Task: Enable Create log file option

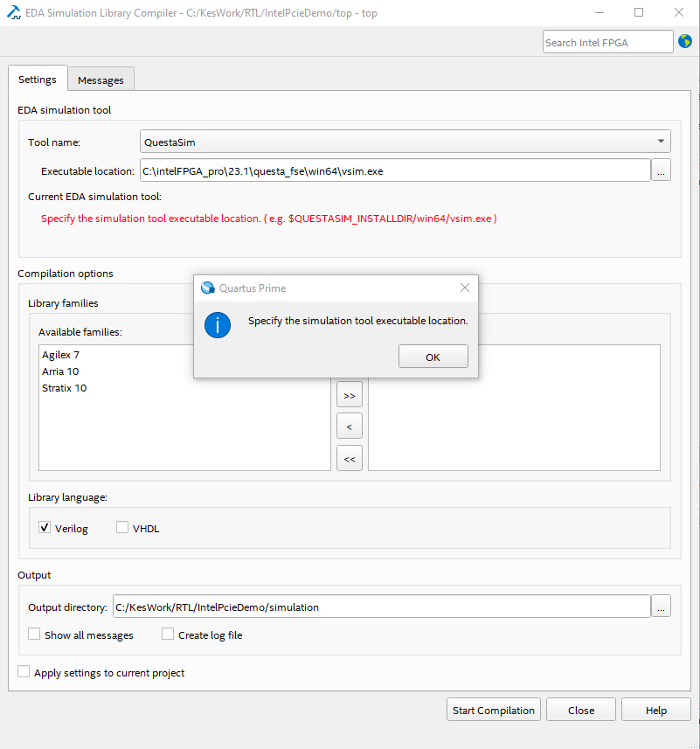Action: [x=168, y=634]
